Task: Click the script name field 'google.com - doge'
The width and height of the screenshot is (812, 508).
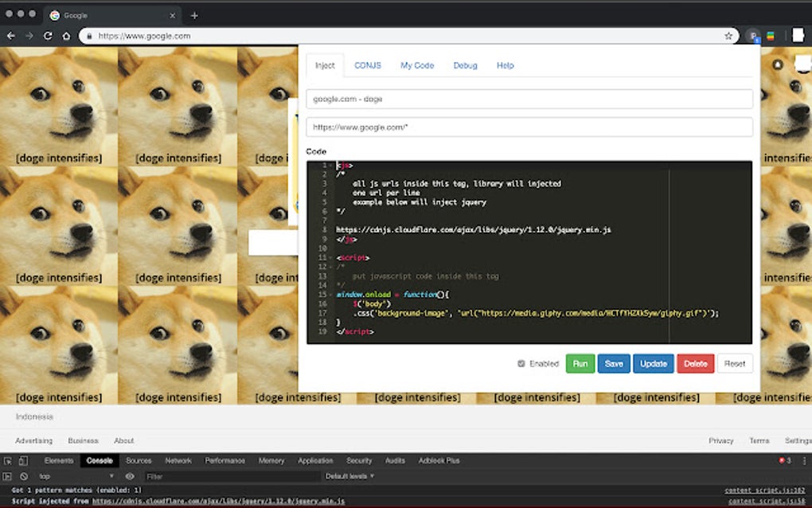Action: [x=529, y=99]
